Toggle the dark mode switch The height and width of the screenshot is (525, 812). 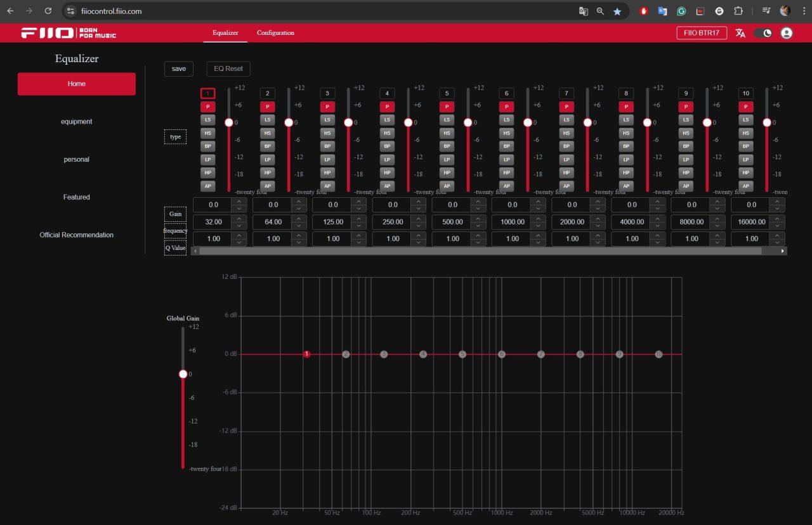[x=763, y=33]
